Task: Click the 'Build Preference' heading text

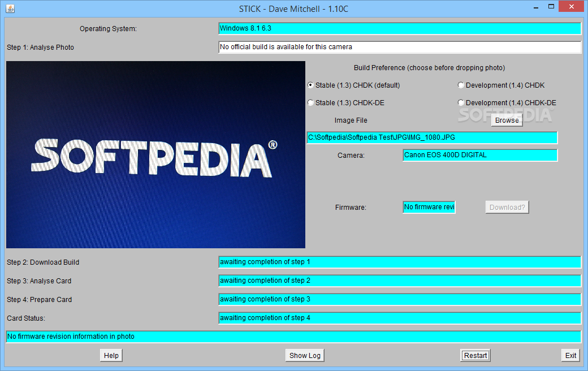Action: pos(429,68)
